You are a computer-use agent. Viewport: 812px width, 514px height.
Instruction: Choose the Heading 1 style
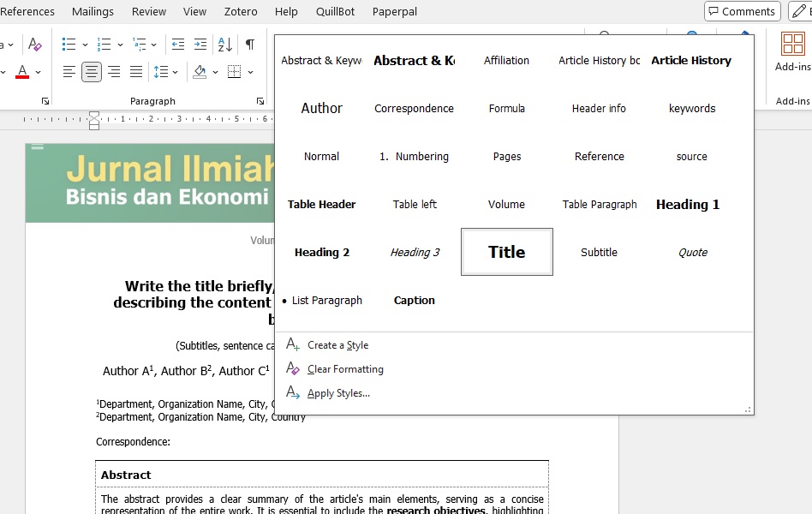point(688,204)
